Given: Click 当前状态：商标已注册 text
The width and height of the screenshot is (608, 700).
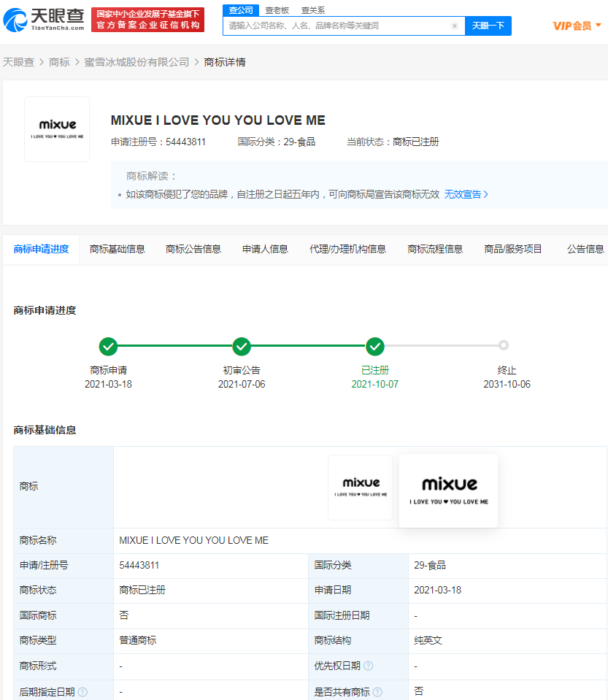Looking at the screenshot, I should coord(393,142).
